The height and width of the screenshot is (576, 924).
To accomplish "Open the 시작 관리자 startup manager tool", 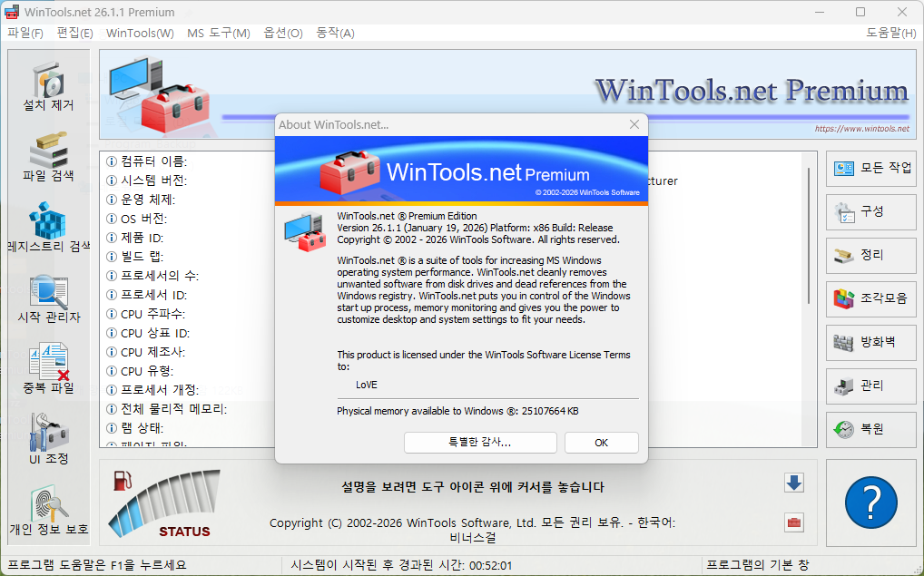I will point(48,298).
